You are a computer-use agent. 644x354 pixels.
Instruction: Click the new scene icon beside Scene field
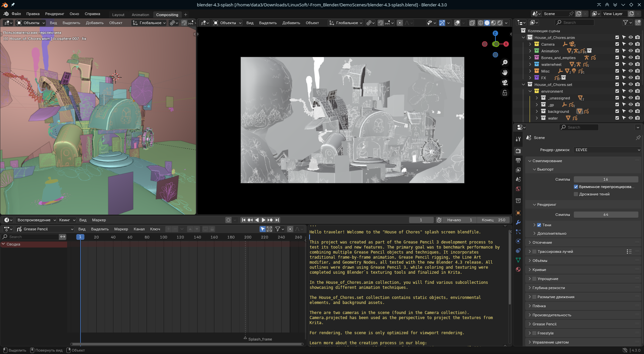tap(579, 14)
